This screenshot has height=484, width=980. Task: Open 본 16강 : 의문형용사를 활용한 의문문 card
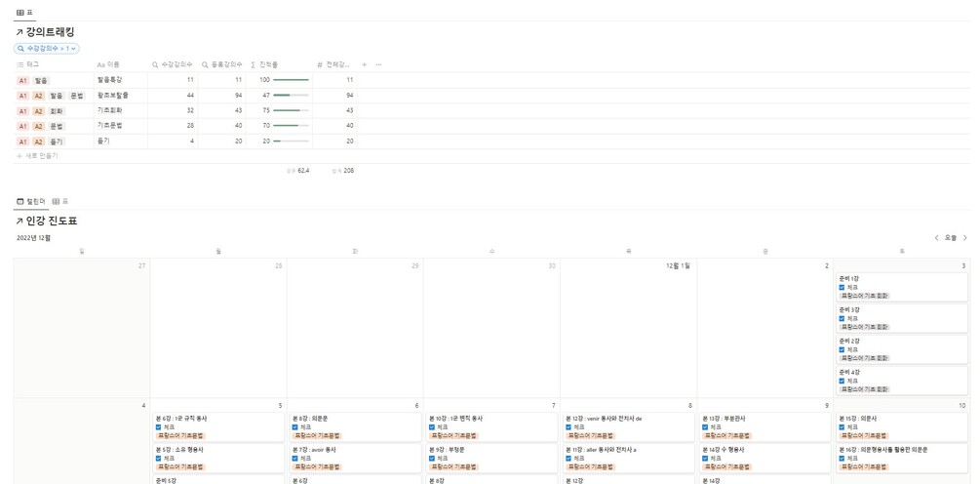[x=903, y=458]
